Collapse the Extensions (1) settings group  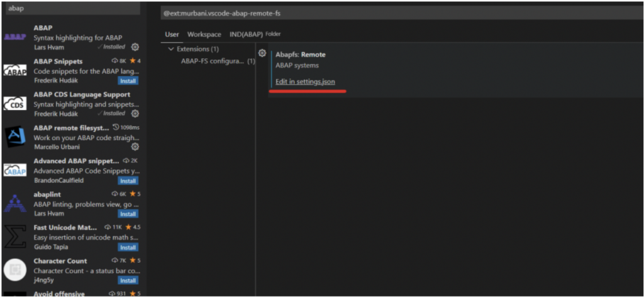pyautogui.click(x=171, y=49)
